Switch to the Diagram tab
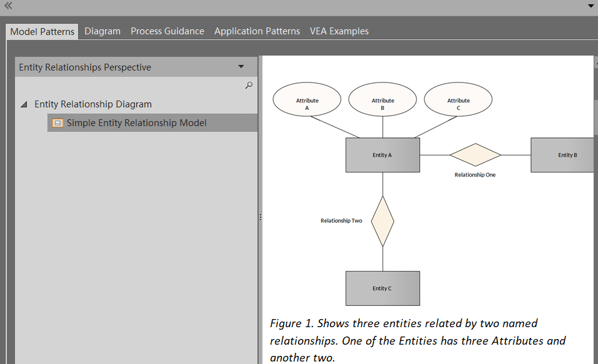The height and width of the screenshot is (364, 598). pyautogui.click(x=102, y=31)
